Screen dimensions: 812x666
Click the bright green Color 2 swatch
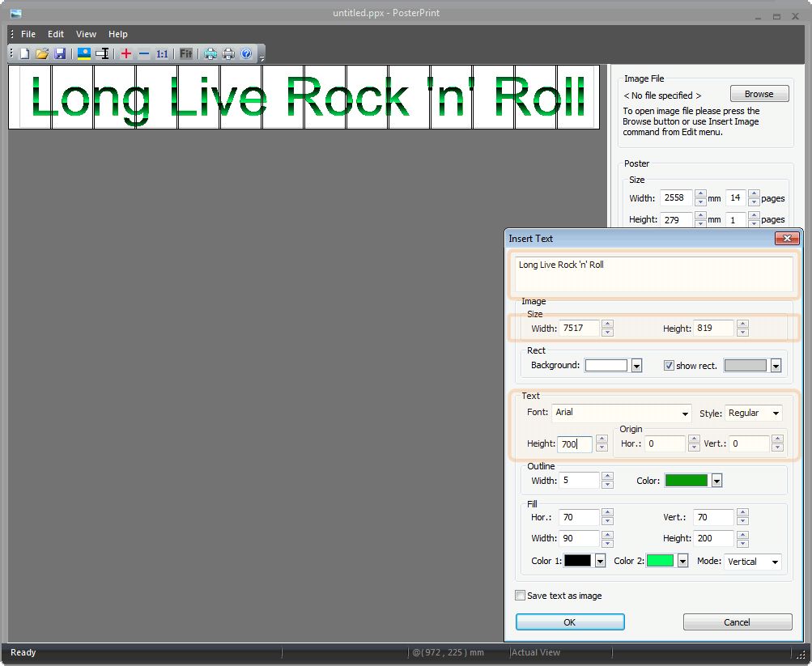(661, 561)
